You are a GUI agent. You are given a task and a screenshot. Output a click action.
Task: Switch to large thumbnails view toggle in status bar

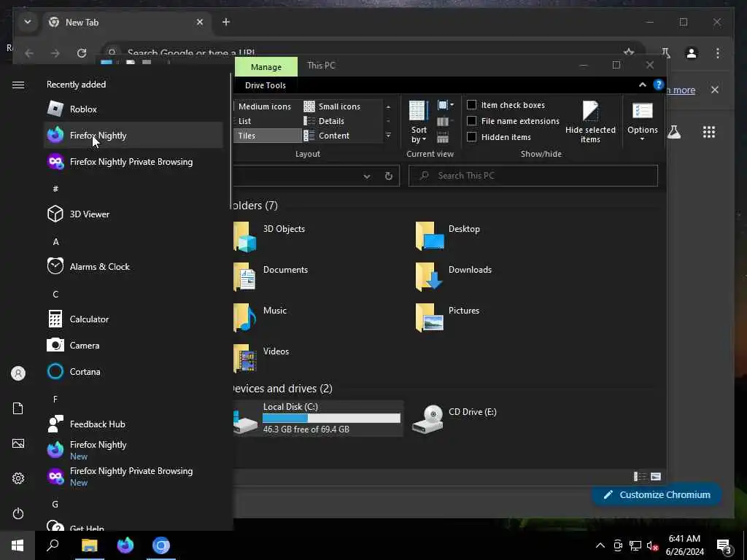click(656, 476)
